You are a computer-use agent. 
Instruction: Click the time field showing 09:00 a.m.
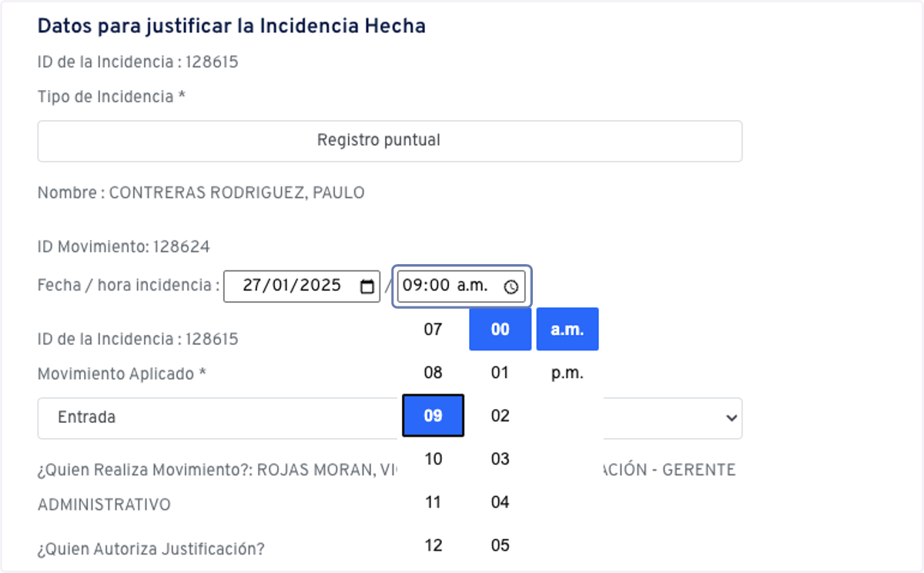461,286
